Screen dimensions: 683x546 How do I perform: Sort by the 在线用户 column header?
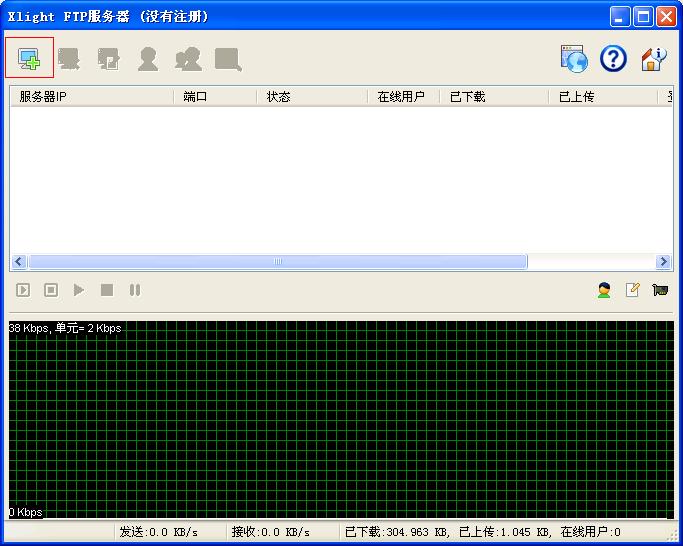point(404,96)
